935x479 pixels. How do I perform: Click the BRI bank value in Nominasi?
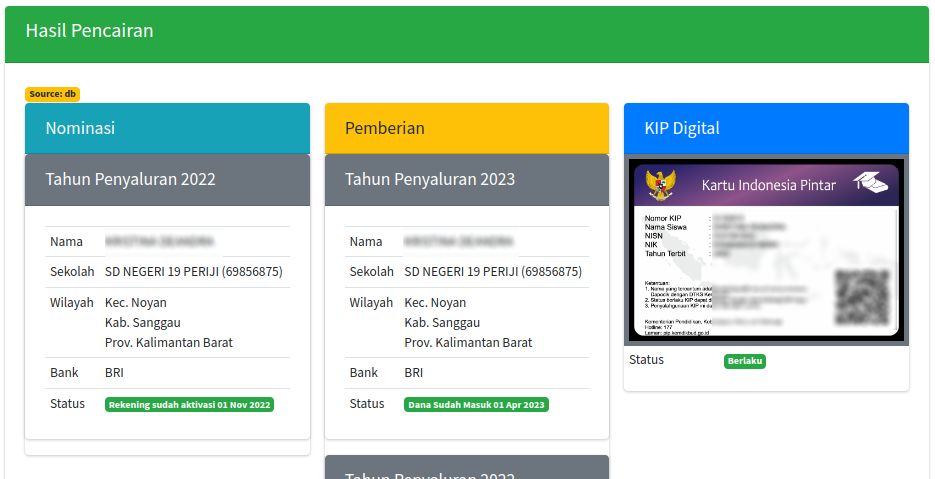[x=114, y=373]
